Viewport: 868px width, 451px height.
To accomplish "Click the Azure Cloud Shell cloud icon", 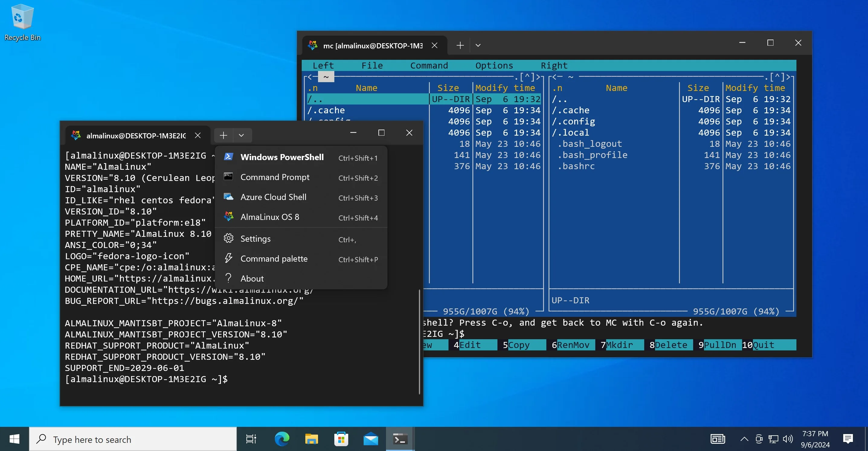I will (228, 197).
